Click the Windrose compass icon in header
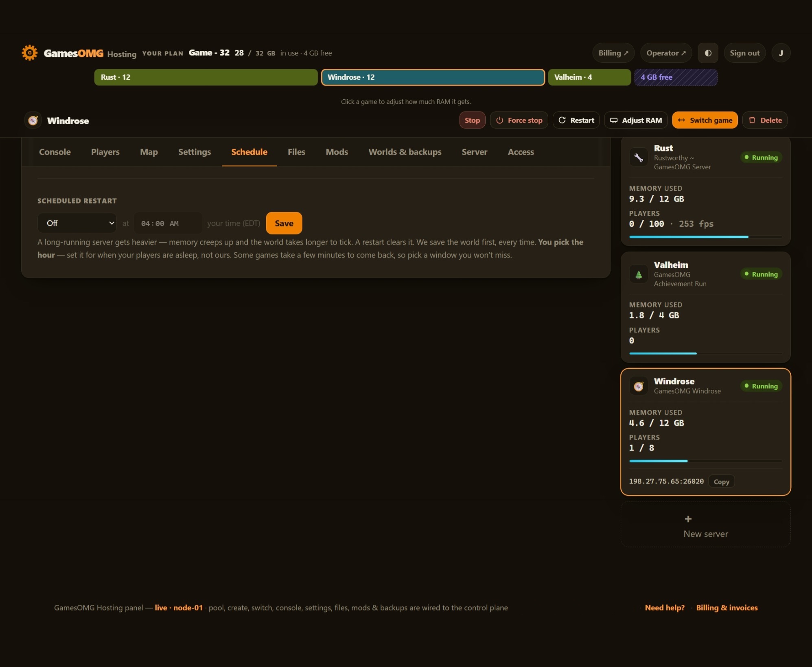 pyautogui.click(x=33, y=120)
